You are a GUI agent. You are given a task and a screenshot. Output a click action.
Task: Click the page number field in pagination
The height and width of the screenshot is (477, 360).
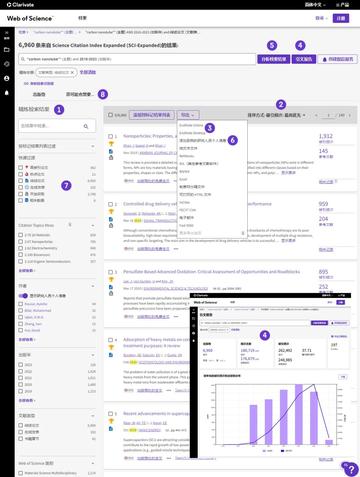tap(328, 115)
